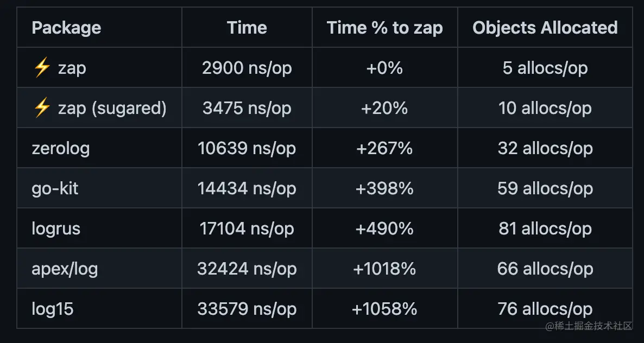Viewport: 644px width, 343px height.
Task: Click the lightning icon next to zap (sugared)
Action: 42,108
